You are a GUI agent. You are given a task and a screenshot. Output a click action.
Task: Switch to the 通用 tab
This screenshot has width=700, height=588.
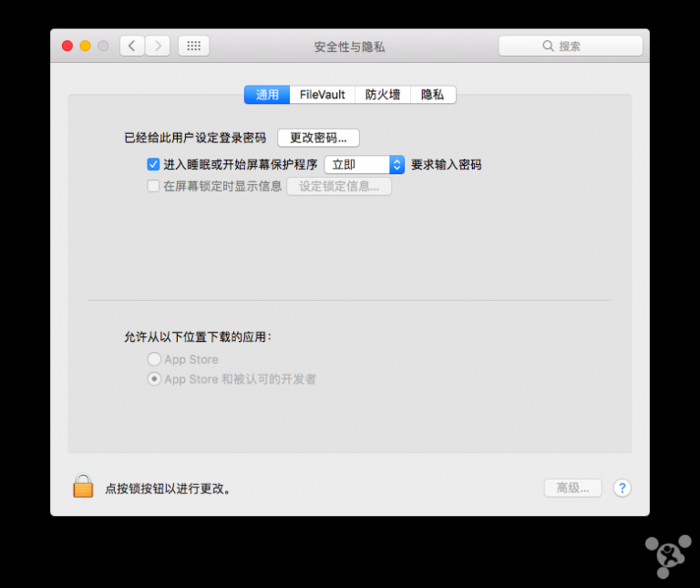pyautogui.click(x=267, y=95)
